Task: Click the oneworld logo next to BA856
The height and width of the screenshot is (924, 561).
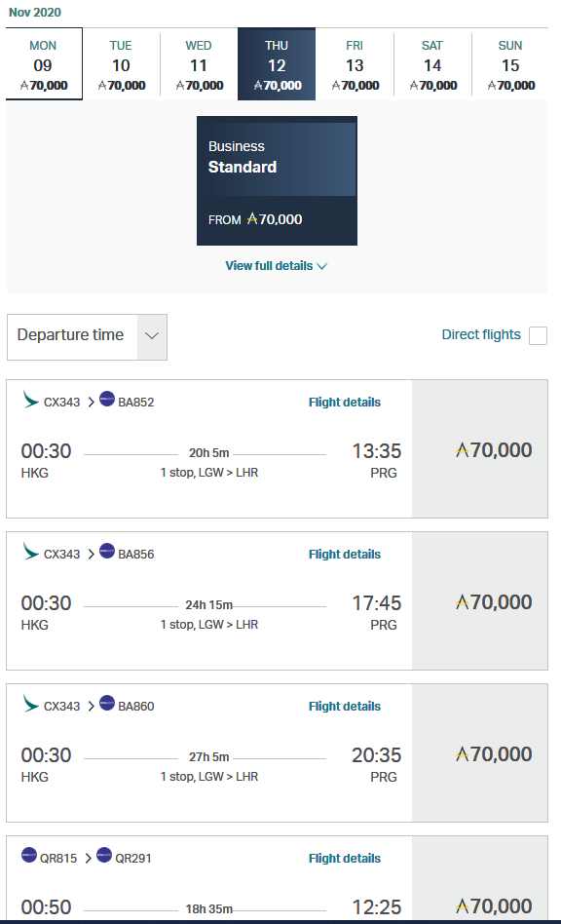Action: point(107,551)
